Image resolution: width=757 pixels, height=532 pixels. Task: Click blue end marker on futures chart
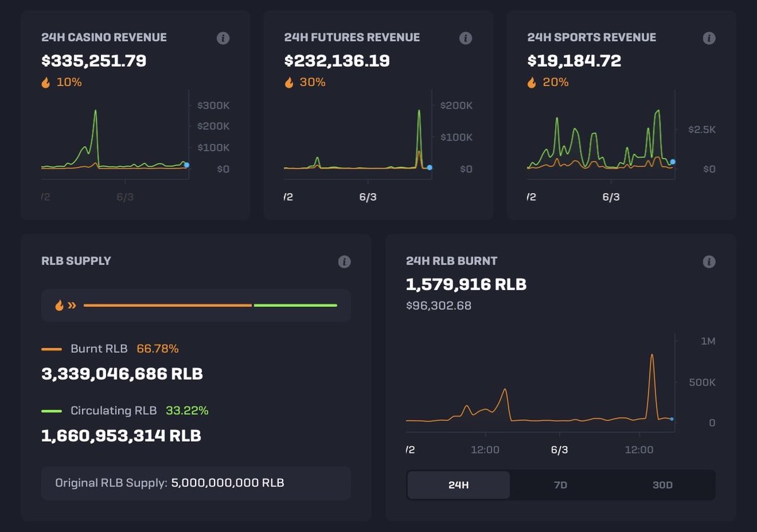pos(430,167)
